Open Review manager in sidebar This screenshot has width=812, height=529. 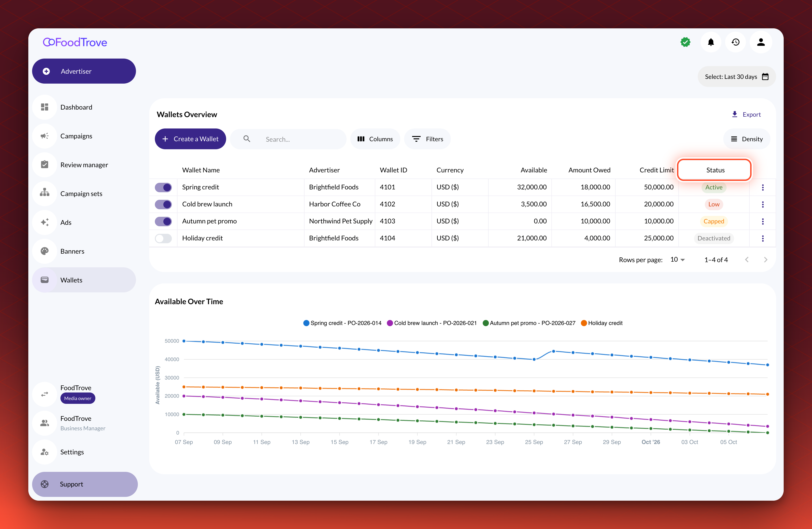tap(84, 165)
